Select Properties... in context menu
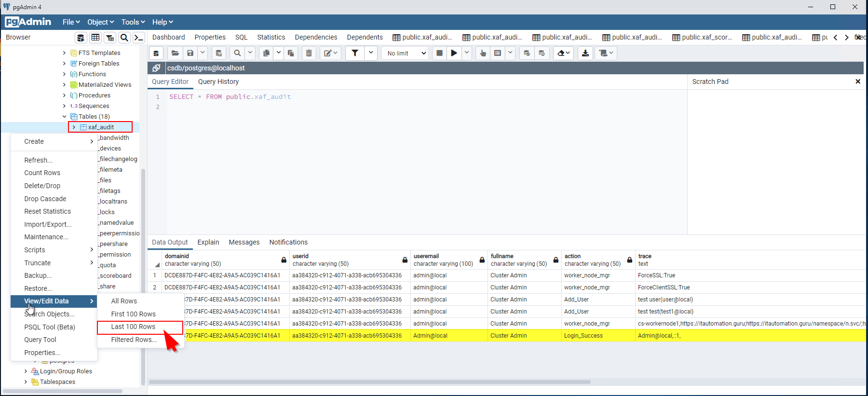Viewport: 868px width, 396px height. coord(54,353)
